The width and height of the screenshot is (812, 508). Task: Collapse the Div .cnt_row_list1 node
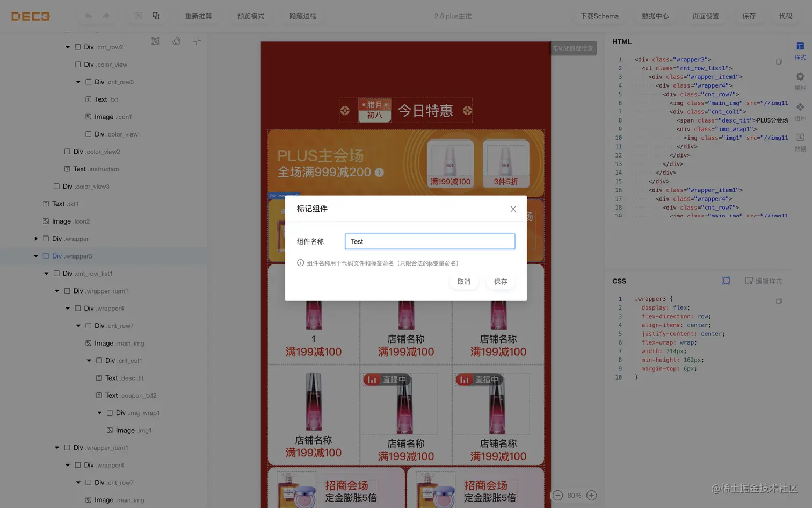click(46, 274)
